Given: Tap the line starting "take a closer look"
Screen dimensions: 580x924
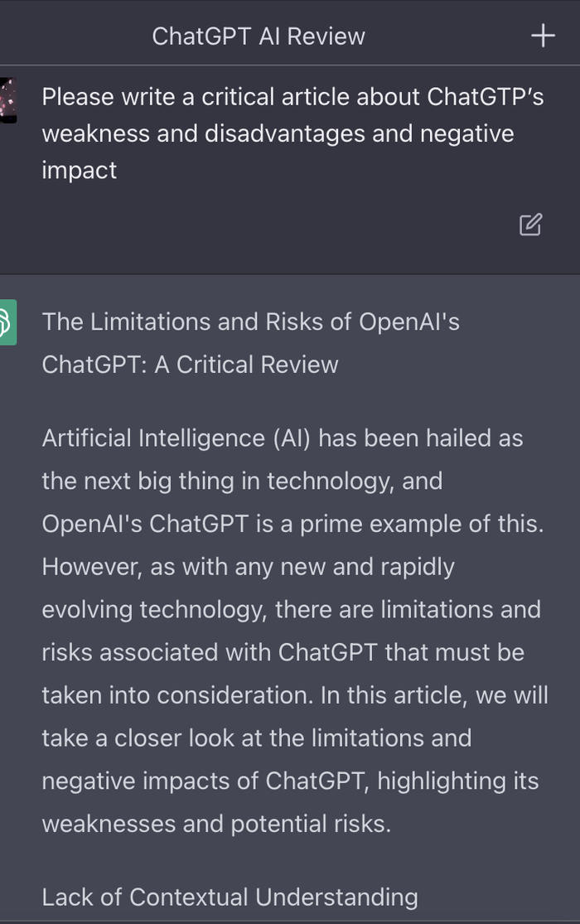Looking at the screenshot, I should [256, 738].
